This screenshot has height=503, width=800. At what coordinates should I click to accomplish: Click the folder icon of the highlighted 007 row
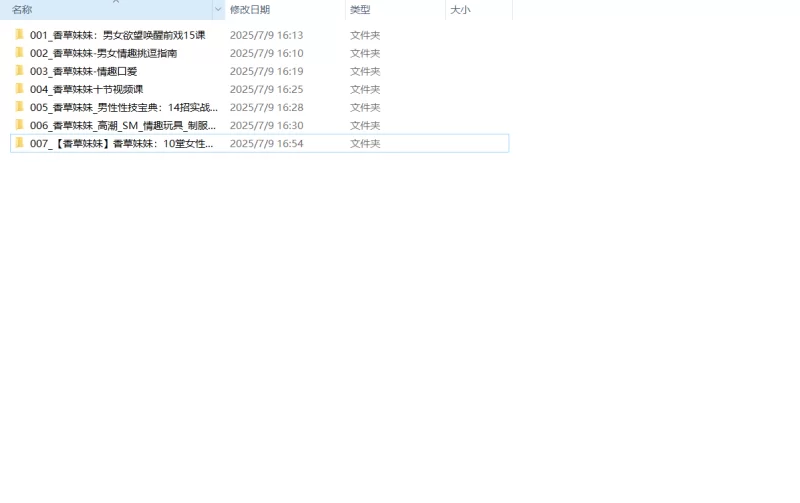click(x=19, y=143)
